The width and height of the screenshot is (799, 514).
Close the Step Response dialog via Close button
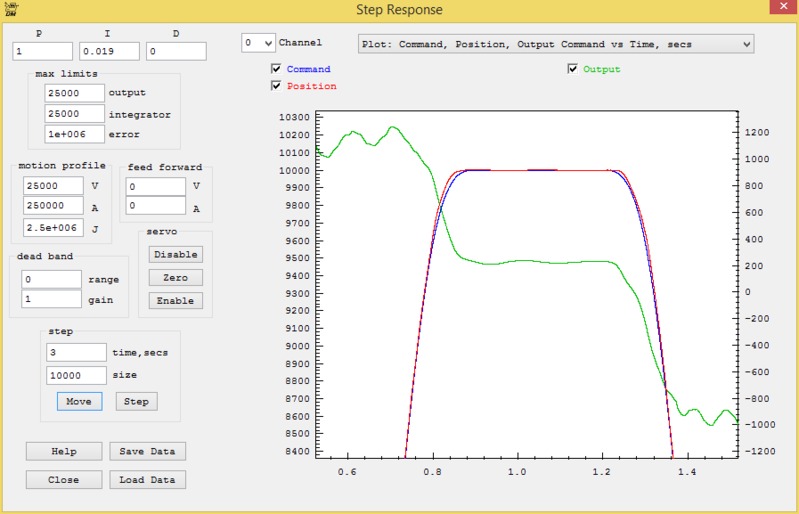64,479
